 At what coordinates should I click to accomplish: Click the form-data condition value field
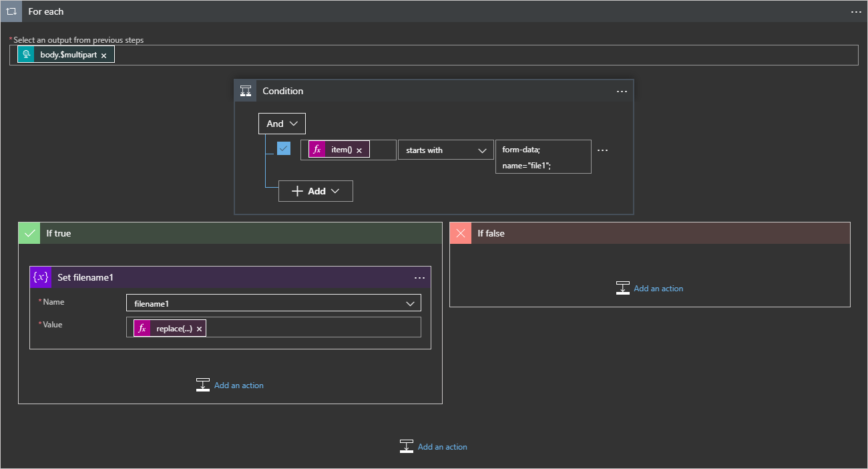click(x=543, y=157)
